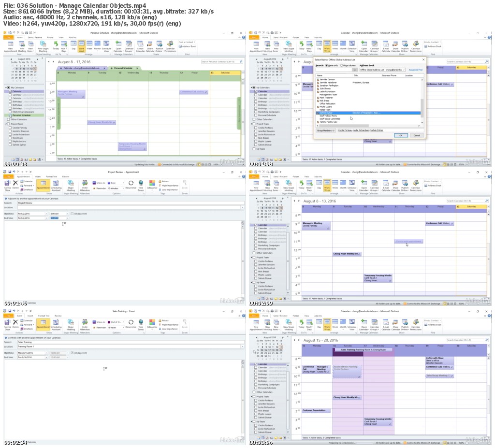Image resolution: width=495 pixels, height=448 pixels.
Task: Open Folder tab in the 00:00:38 frame
Action: pyautogui.click(x=50, y=37)
